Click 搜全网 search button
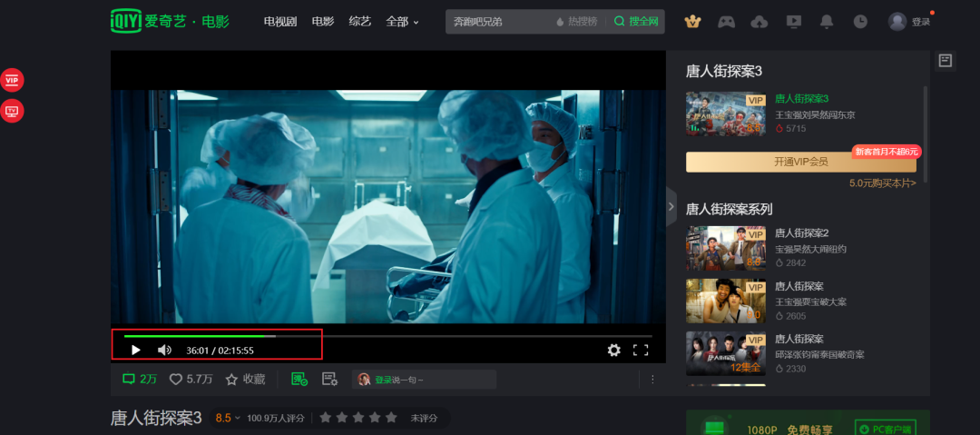This screenshot has width=980, height=435. [x=636, y=22]
